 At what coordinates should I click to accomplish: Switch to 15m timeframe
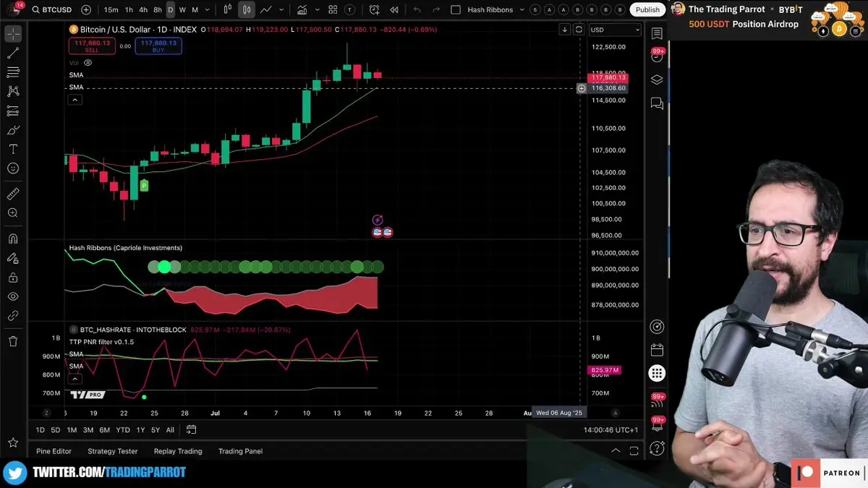(x=111, y=10)
